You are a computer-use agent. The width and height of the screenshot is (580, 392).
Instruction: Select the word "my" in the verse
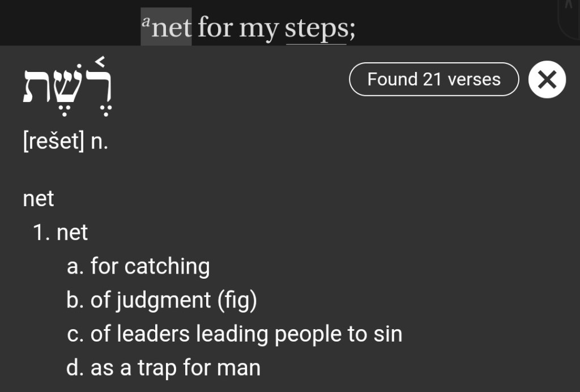(x=259, y=27)
